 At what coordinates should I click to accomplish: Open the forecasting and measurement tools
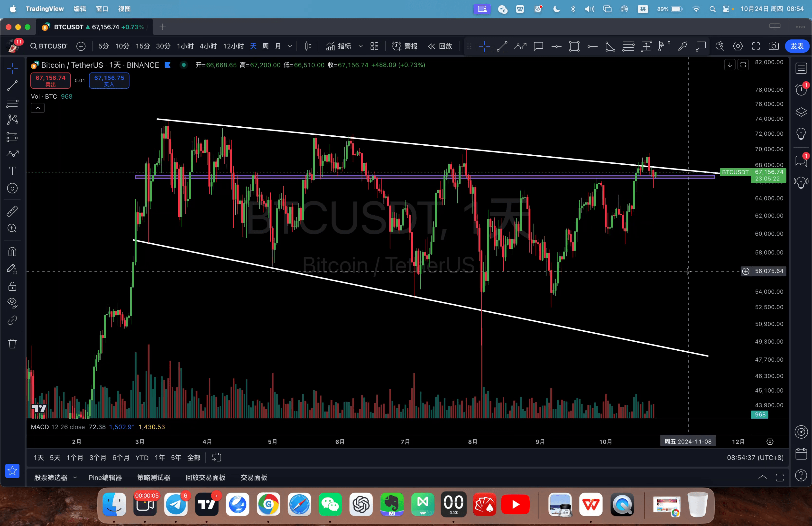[x=13, y=137]
